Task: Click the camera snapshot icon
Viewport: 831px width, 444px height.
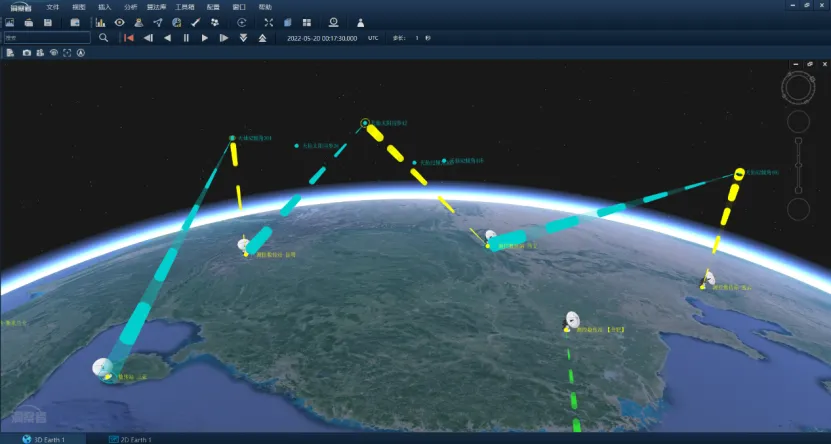Action: pos(25,52)
